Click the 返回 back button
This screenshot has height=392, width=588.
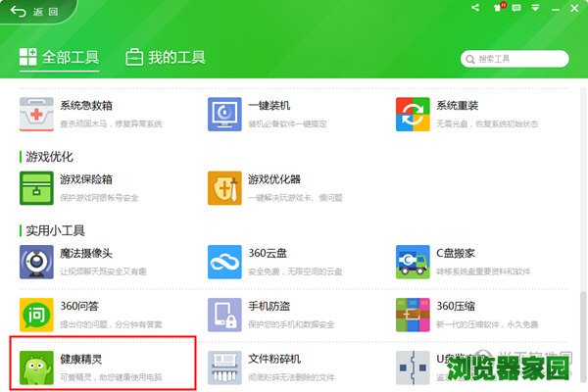click(35, 12)
